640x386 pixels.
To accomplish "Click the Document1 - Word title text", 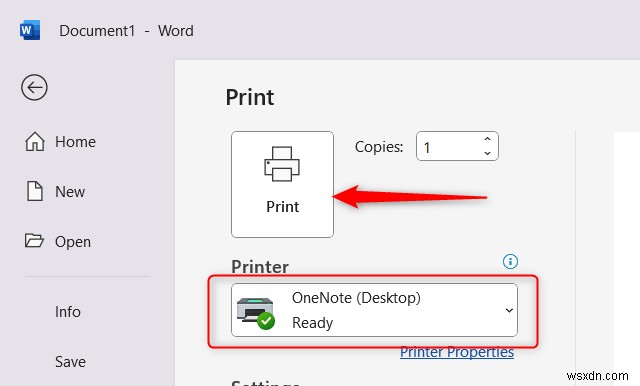I will point(126,31).
